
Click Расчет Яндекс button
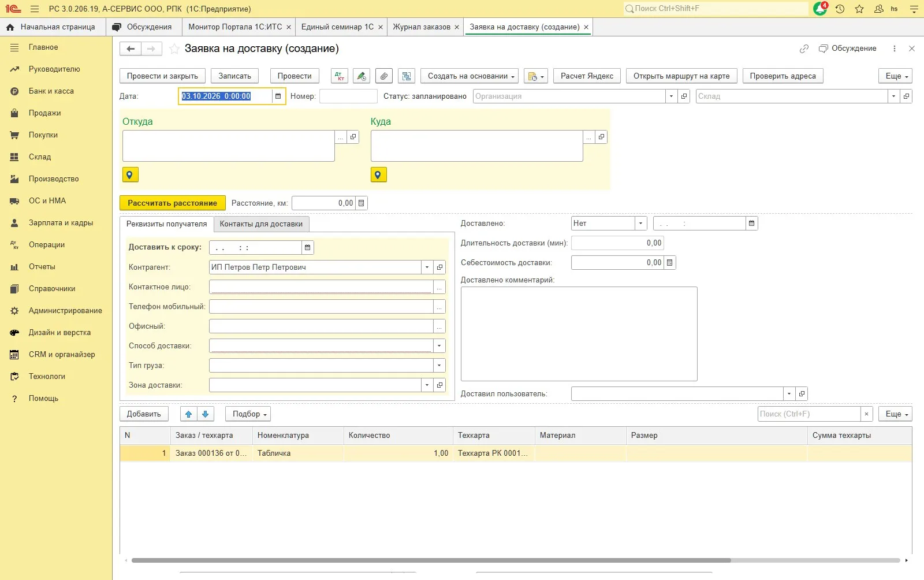coord(587,76)
